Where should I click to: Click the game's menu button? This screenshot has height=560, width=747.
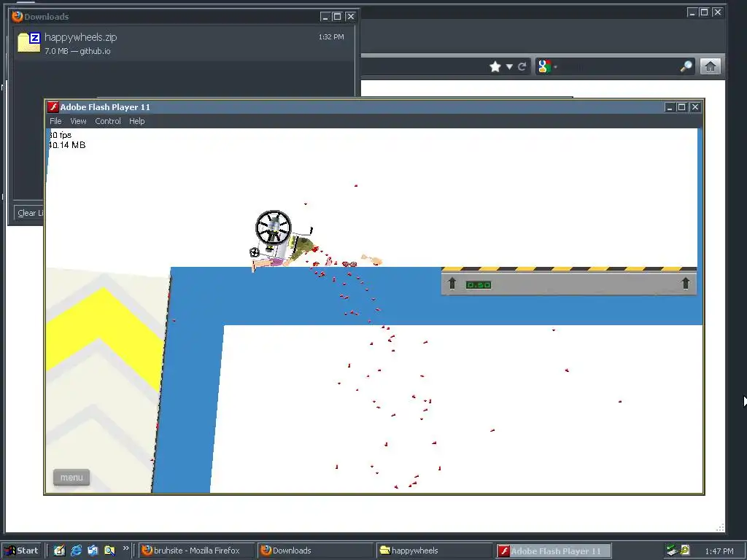(71, 477)
